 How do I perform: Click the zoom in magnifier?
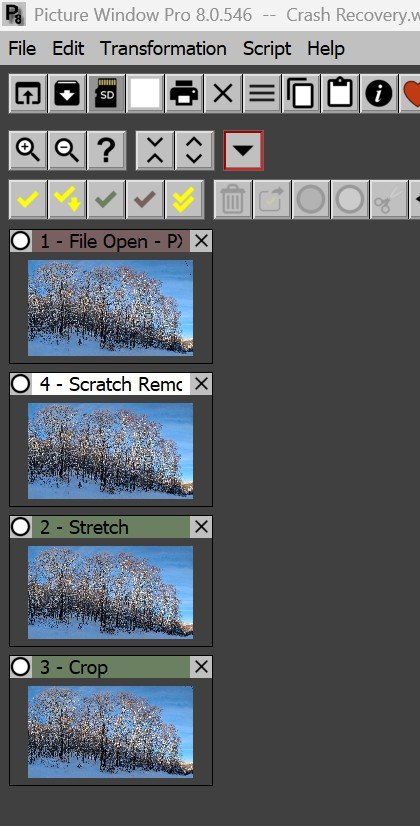pos(28,150)
